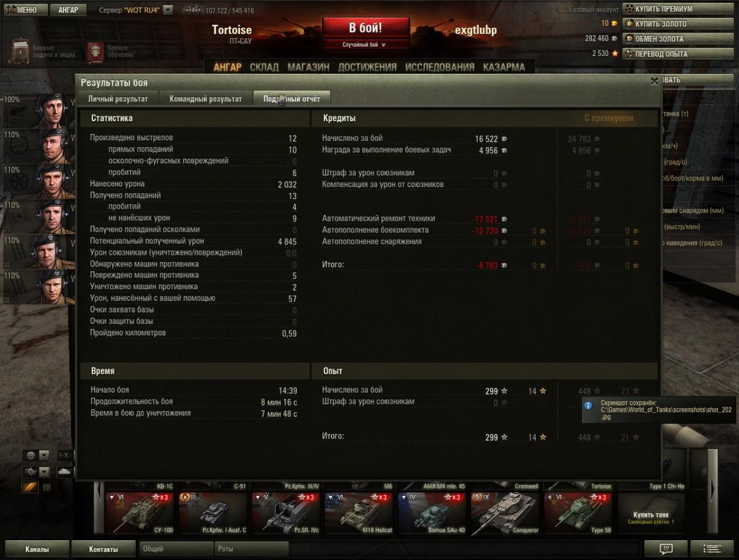Click the credits icon beside 282 460

coord(614,38)
